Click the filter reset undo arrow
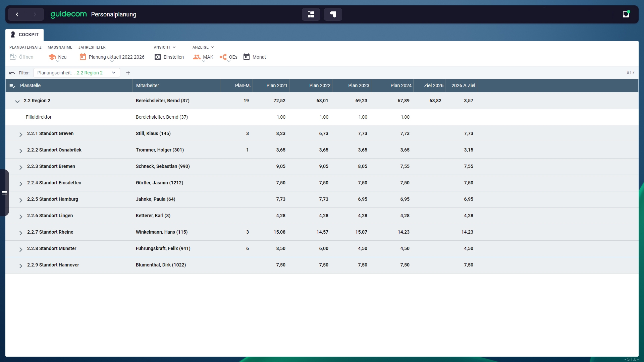Image resolution: width=644 pixels, height=362 pixels. click(x=12, y=73)
